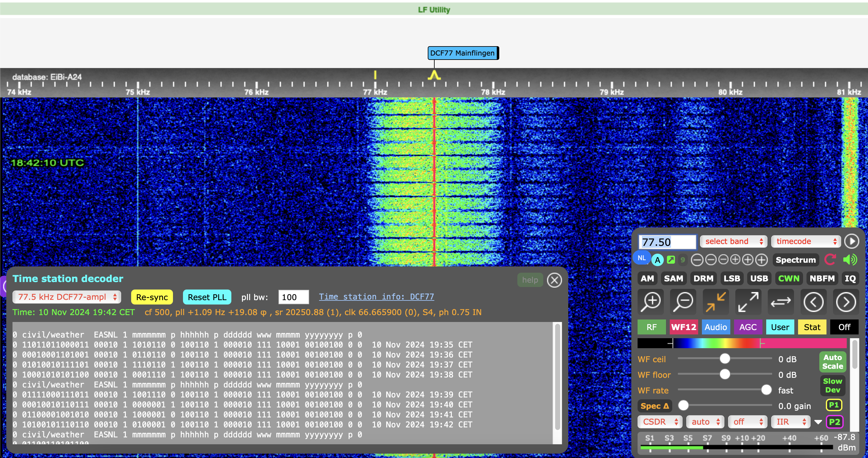Click the waterfall zoom in magnifier icon

coord(651,301)
